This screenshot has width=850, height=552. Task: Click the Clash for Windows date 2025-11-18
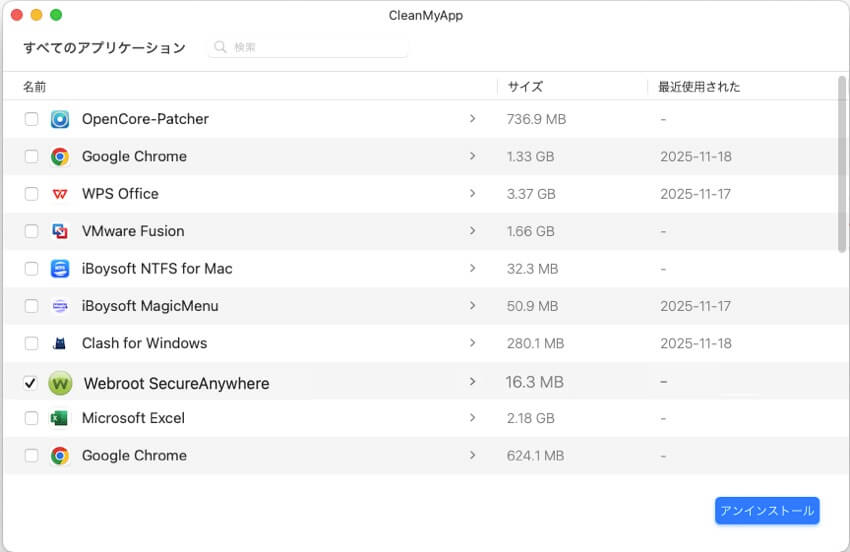[x=696, y=343]
